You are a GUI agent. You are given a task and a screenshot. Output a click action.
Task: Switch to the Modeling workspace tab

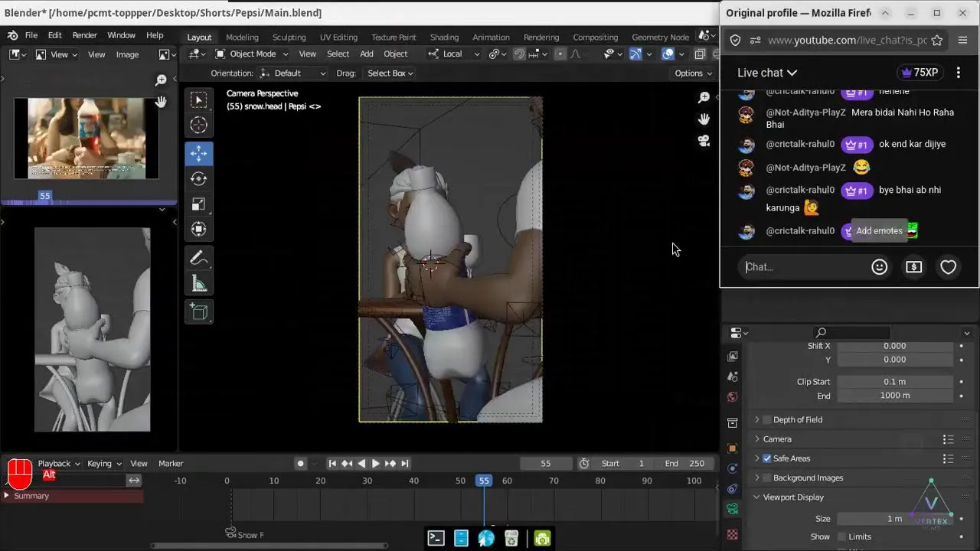pyautogui.click(x=242, y=37)
